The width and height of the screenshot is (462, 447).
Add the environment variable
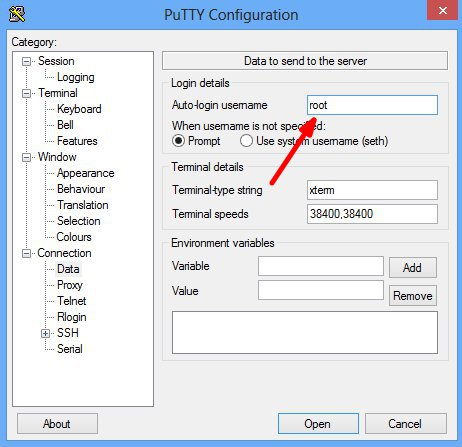[413, 267]
